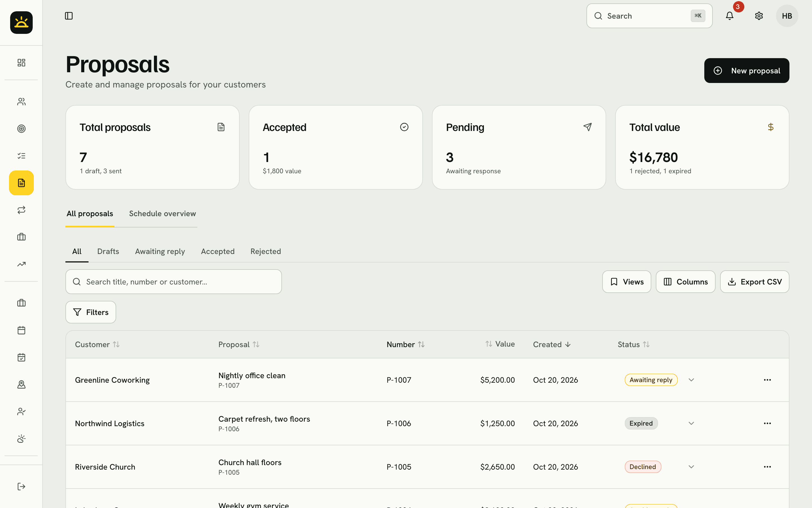Open the settings gear icon

pos(759,16)
